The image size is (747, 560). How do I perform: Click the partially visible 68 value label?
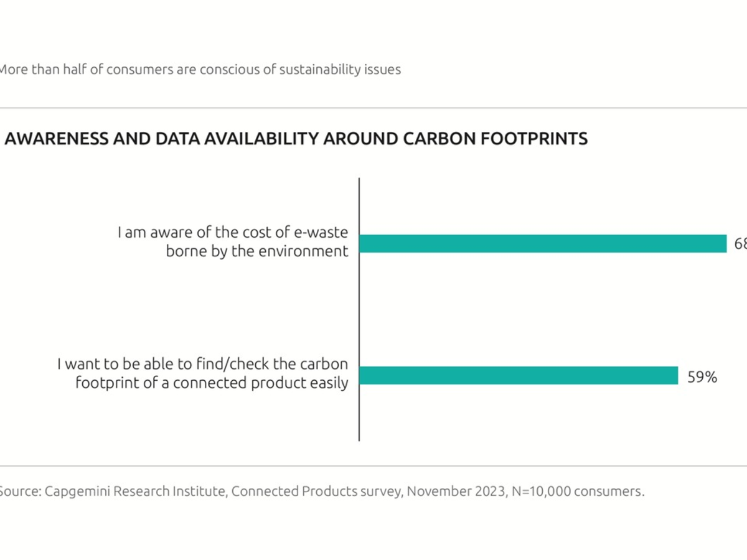point(740,245)
